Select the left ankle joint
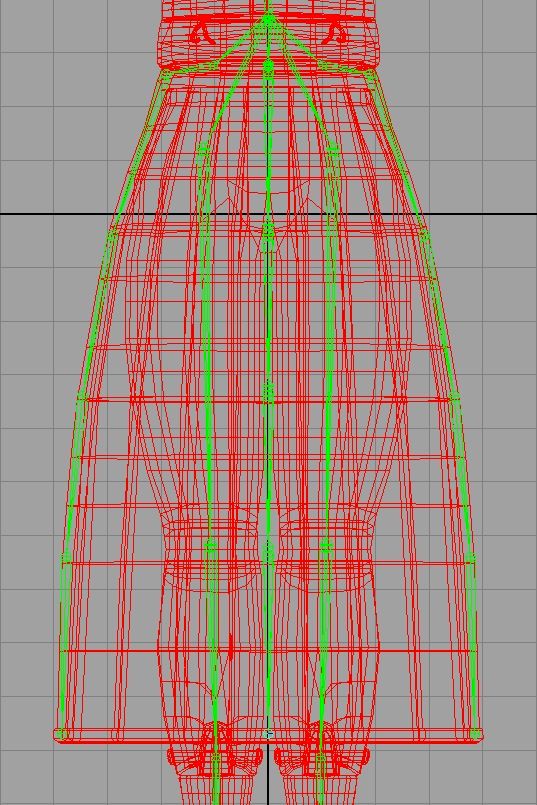537x805 pixels. tap(216, 757)
